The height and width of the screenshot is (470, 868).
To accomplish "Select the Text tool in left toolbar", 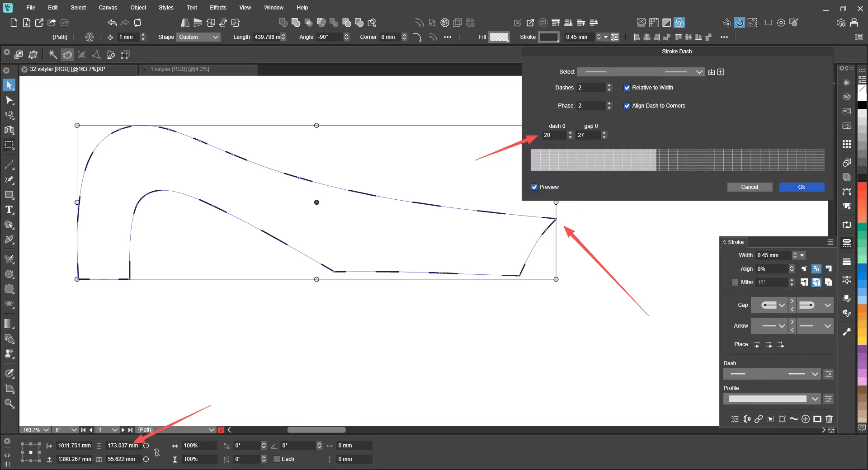I will (9, 210).
